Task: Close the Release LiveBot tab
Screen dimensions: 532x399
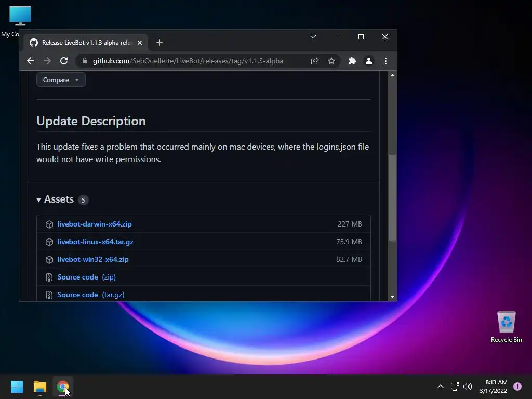Action: point(140,43)
